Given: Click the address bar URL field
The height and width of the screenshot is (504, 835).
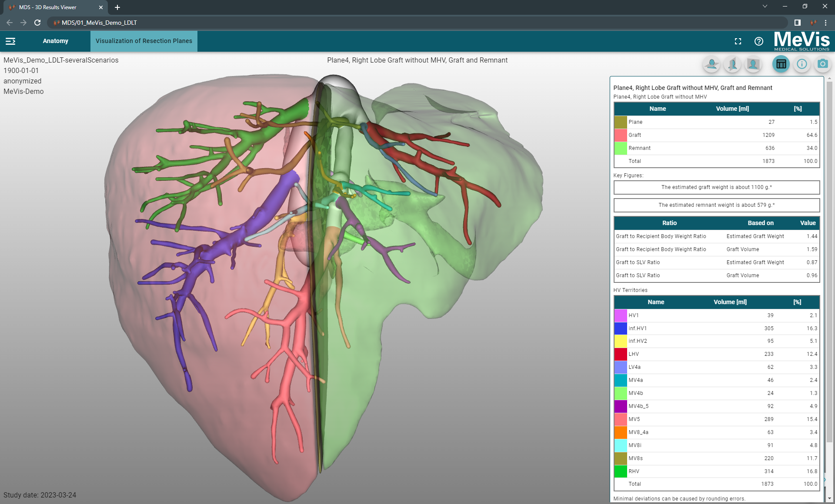Looking at the screenshot, I should (417, 23).
